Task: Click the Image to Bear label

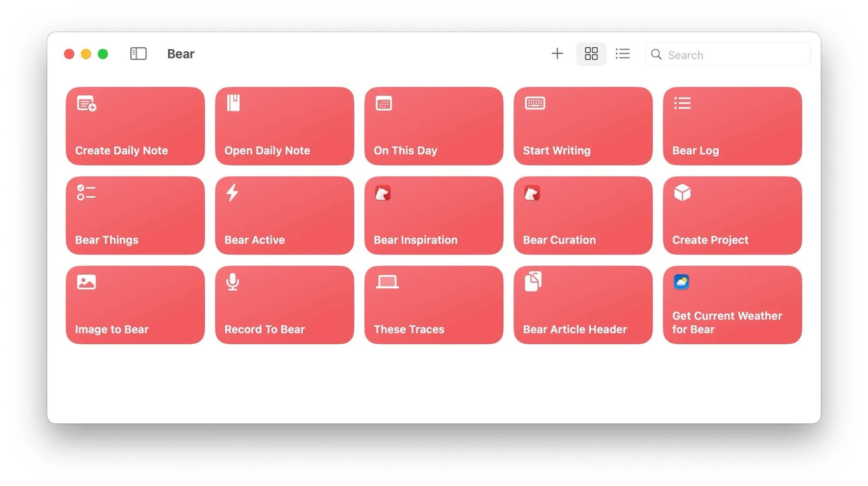Action: tap(112, 329)
